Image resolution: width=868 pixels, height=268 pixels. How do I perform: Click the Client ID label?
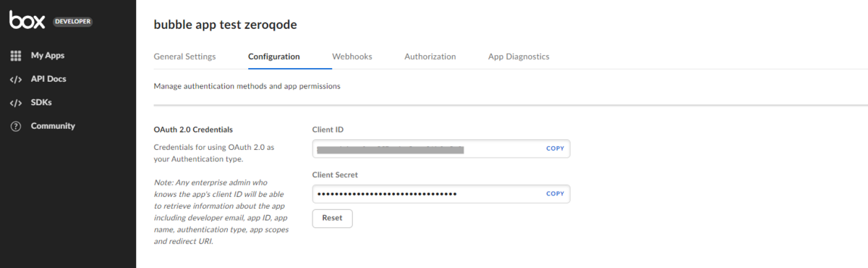pyautogui.click(x=328, y=130)
